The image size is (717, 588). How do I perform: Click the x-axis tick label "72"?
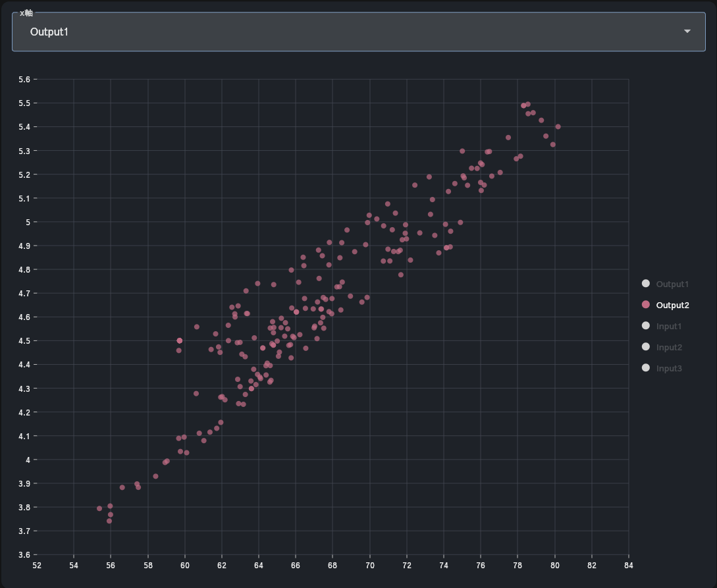pyautogui.click(x=406, y=566)
